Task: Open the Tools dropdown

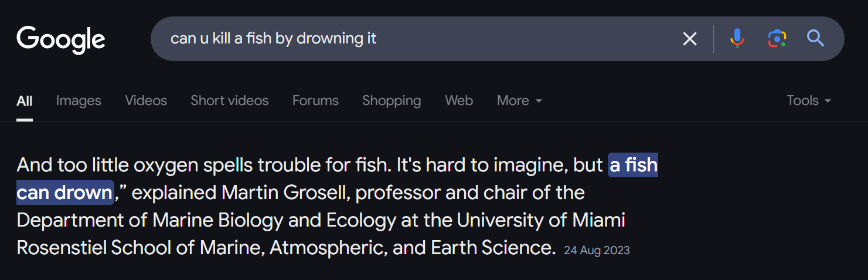Action: pos(809,101)
